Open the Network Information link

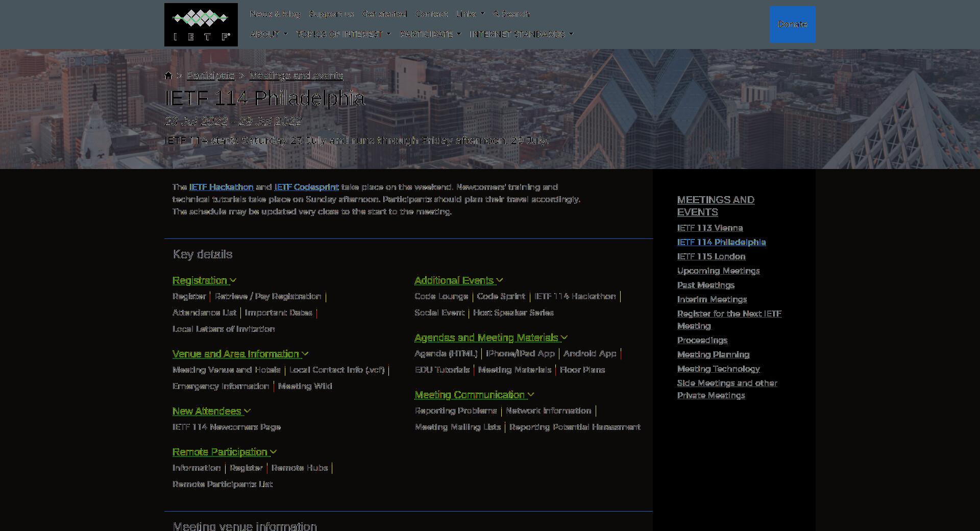[x=549, y=411]
